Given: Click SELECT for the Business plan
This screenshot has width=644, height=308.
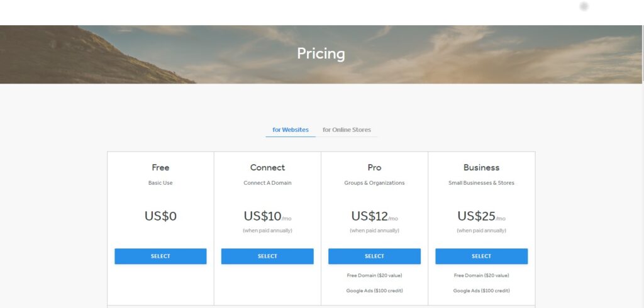Looking at the screenshot, I should [x=481, y=256].
